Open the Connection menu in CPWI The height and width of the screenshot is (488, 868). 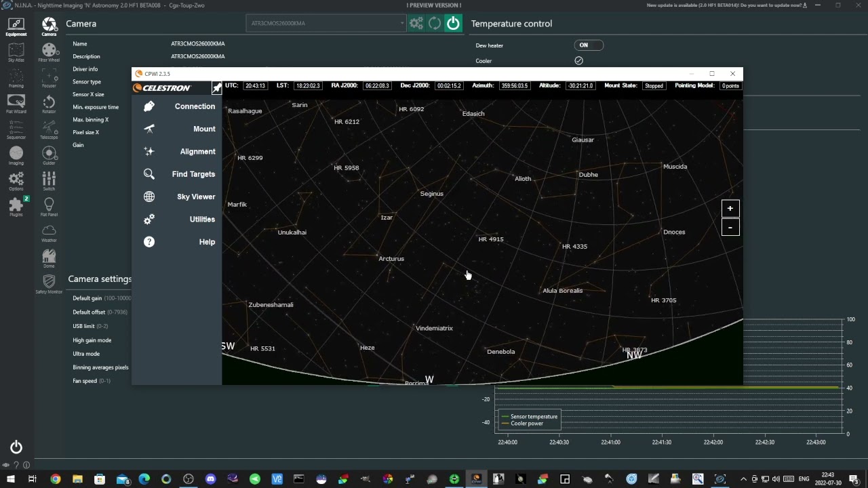point(178,106)
